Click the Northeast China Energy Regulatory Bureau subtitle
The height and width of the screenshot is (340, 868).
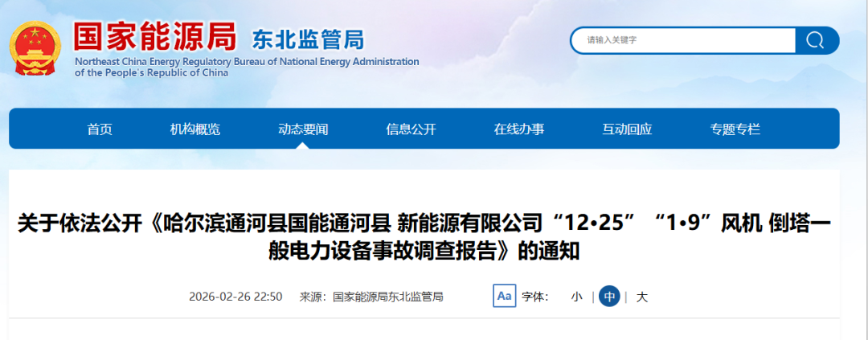[247, 67]
